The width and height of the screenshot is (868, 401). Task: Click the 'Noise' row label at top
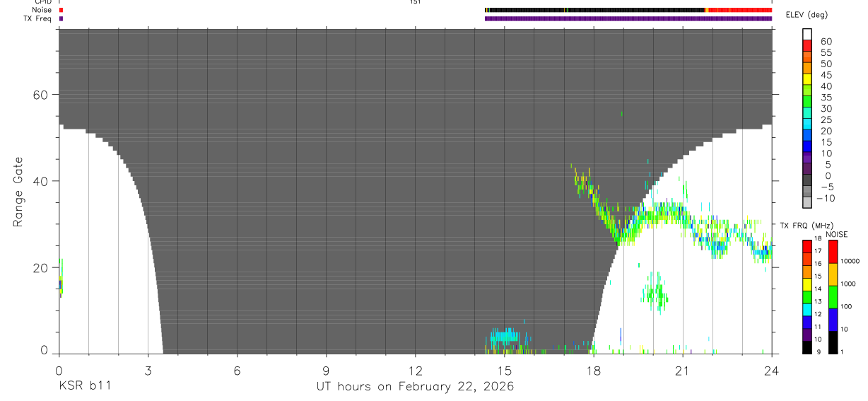42,10
